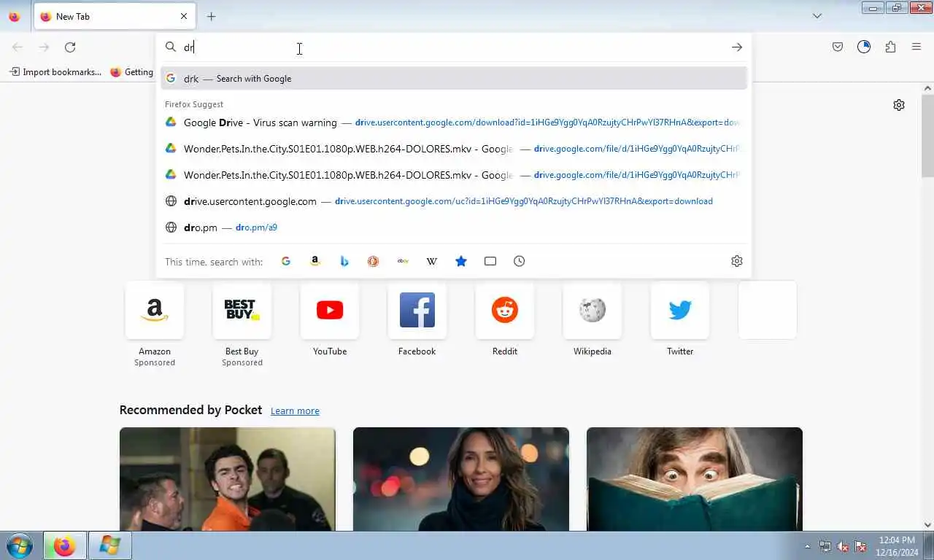The height and width of the screenshot is (560, 934).
Task: Open the search settings gear in dropdown
Action: coord(737,261)
